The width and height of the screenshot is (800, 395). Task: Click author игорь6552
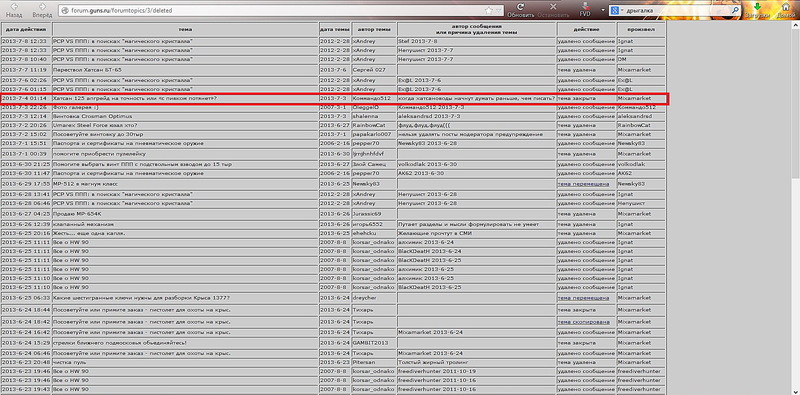pyautogui.click(x=367, y=224)
